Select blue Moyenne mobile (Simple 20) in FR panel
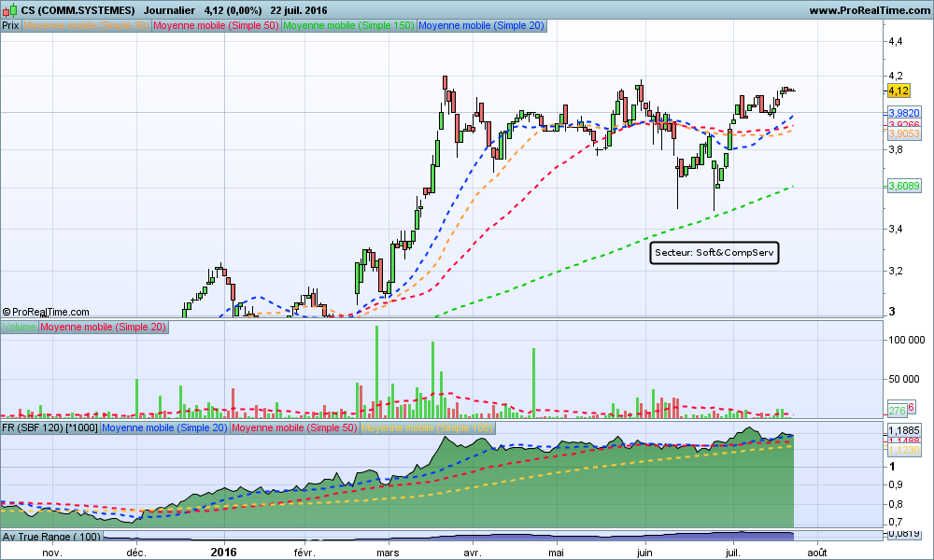This screenshot has width=934, height=560. 164,427
